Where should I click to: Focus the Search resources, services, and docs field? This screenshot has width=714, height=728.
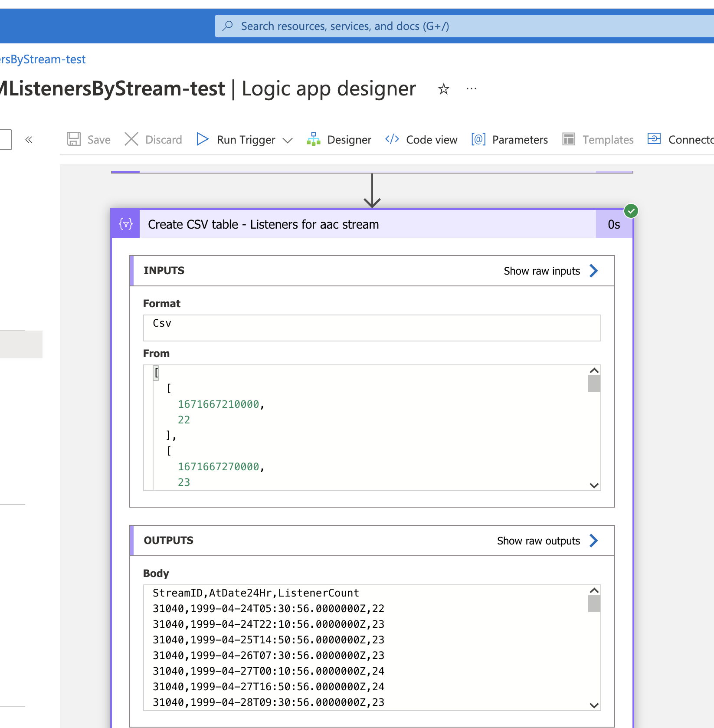tap(464, 26)
